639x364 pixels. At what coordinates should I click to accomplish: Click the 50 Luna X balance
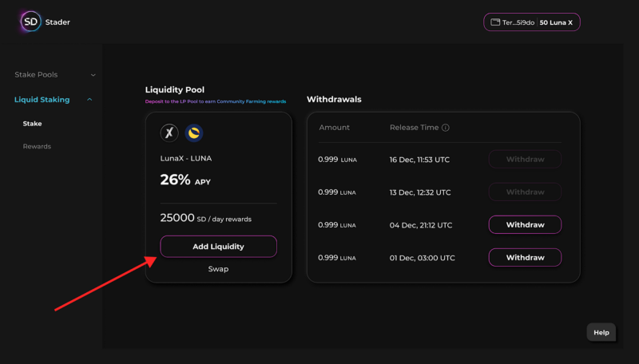pyautogui.click(x=556, y=22)
